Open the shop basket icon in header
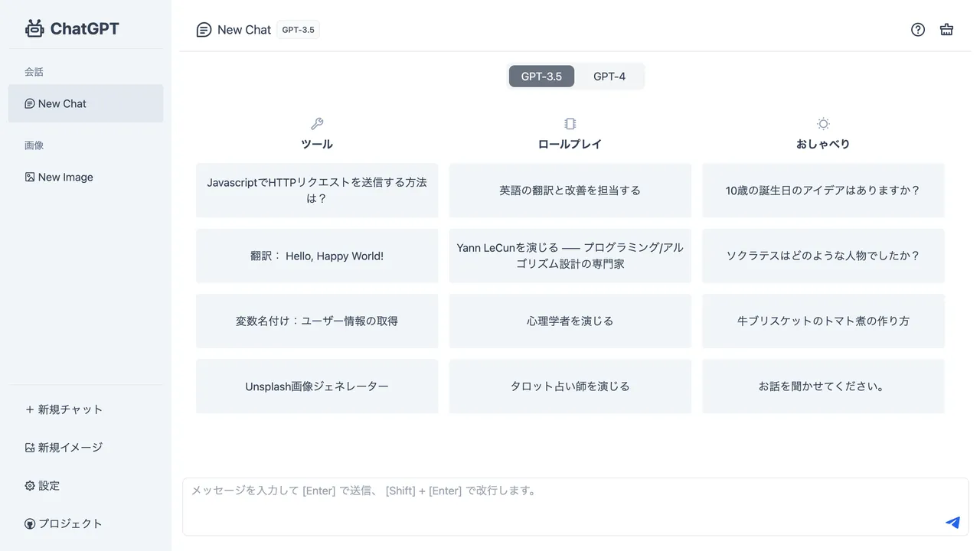980x551 pixels. (946, 30)
